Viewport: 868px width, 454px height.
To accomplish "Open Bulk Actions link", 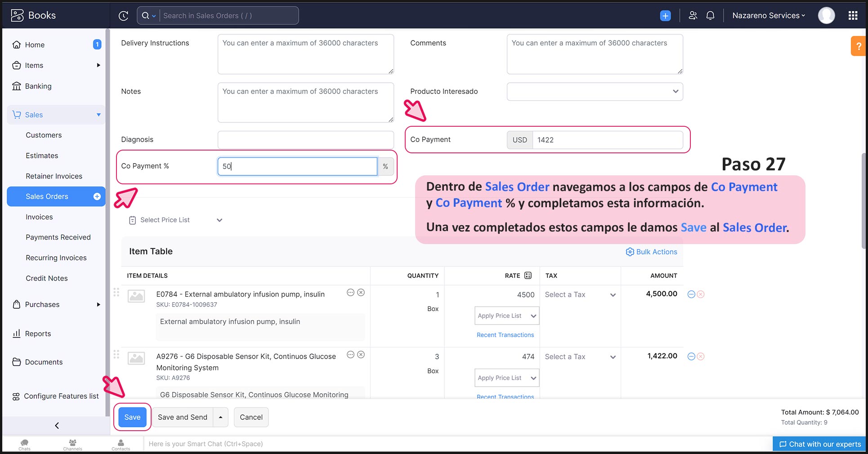I will [651, 252].
